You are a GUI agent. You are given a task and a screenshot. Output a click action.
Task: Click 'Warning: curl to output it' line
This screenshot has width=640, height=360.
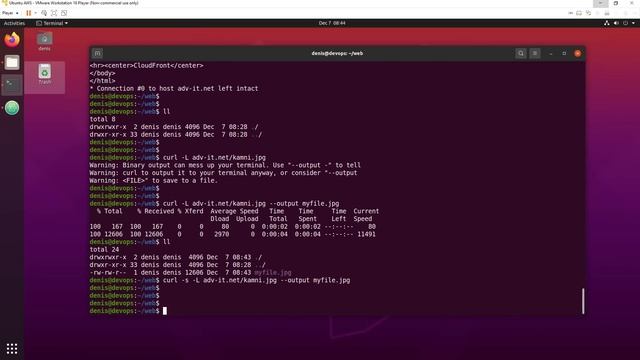(223, 173)
